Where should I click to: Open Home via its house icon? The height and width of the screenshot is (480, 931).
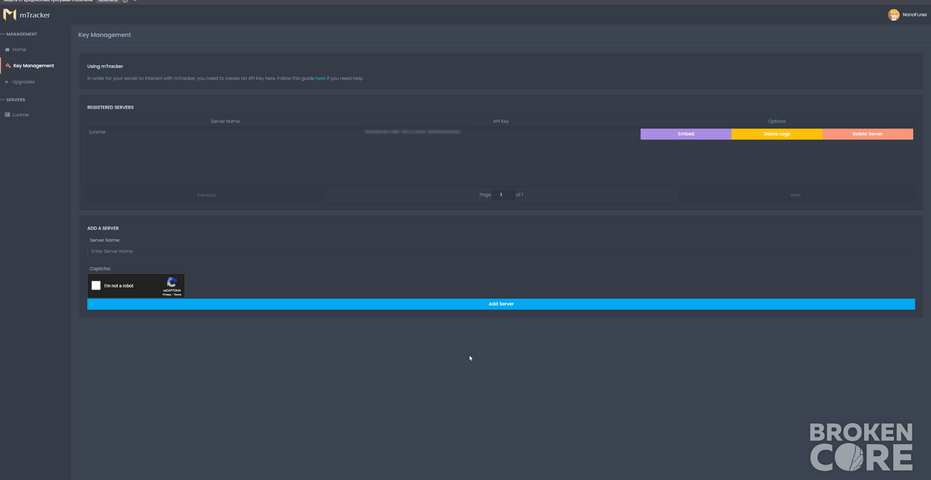pos(7,49)
